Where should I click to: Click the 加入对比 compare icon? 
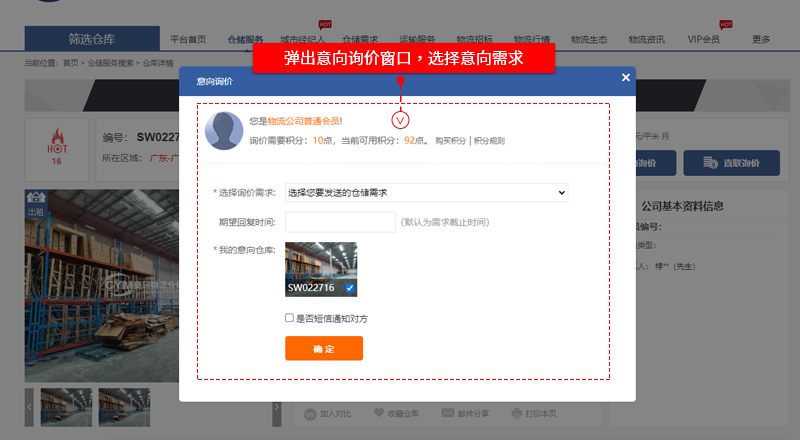pos(310,413)
